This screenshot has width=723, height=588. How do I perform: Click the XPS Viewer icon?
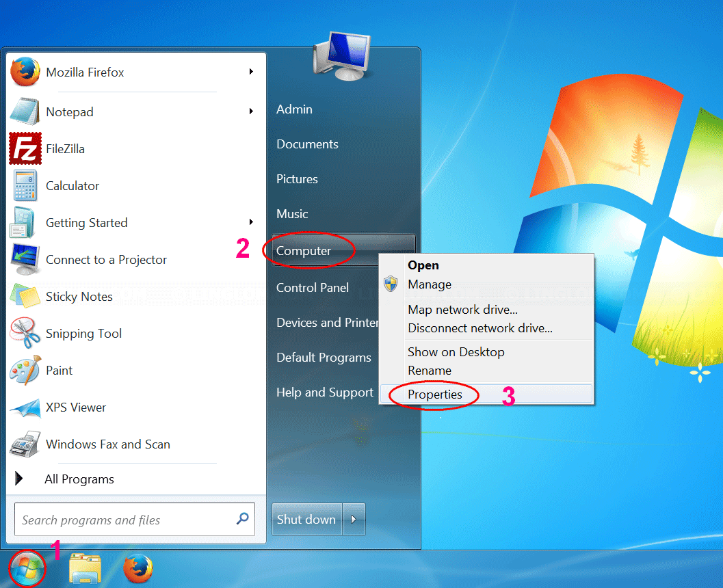coord(25,407)
